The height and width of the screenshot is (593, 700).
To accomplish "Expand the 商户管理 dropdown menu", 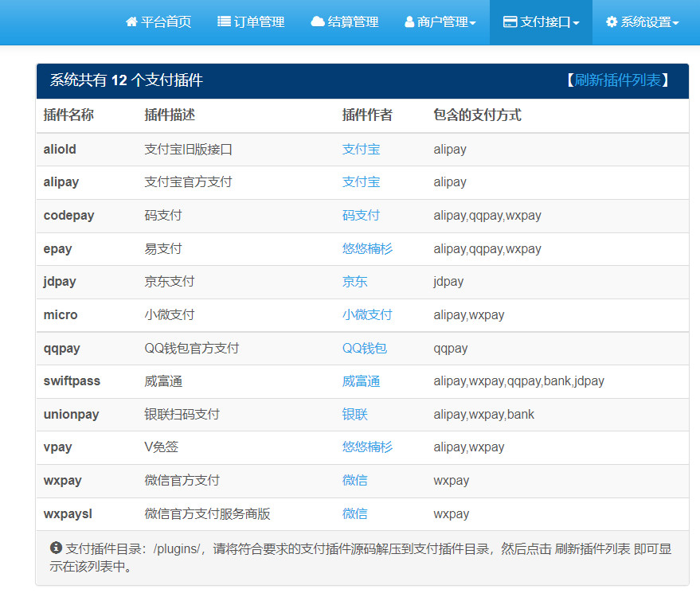I will pos(440,21).
